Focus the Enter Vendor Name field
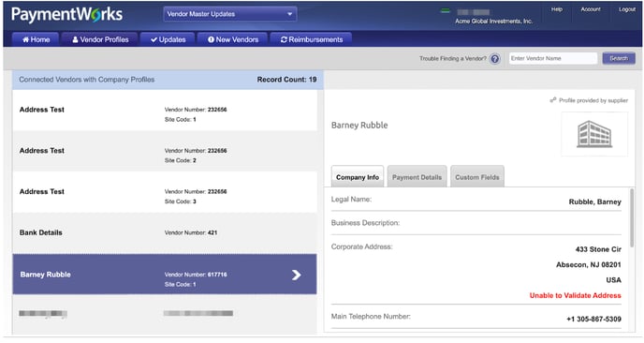 [x=553, y=58]
